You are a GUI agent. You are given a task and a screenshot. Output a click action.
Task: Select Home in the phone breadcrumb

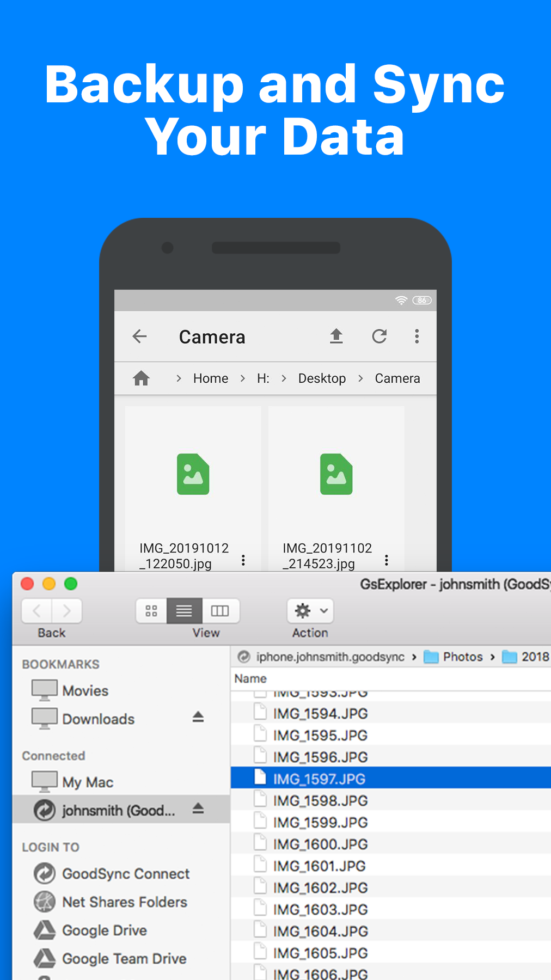point(211,378)
